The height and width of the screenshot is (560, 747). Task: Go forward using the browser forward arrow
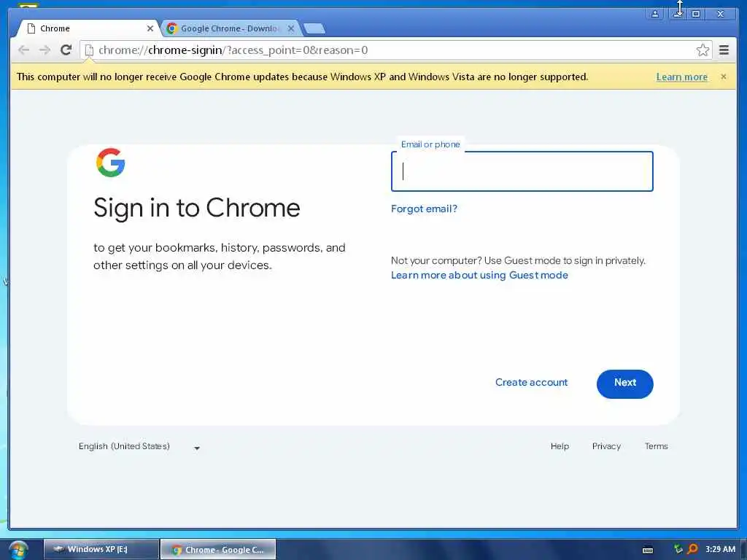44,50
